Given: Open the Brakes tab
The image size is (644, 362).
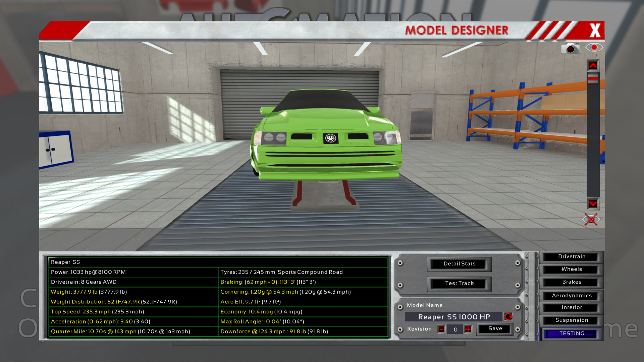Looking at the screenshot, I should click(x=571, y=282).
